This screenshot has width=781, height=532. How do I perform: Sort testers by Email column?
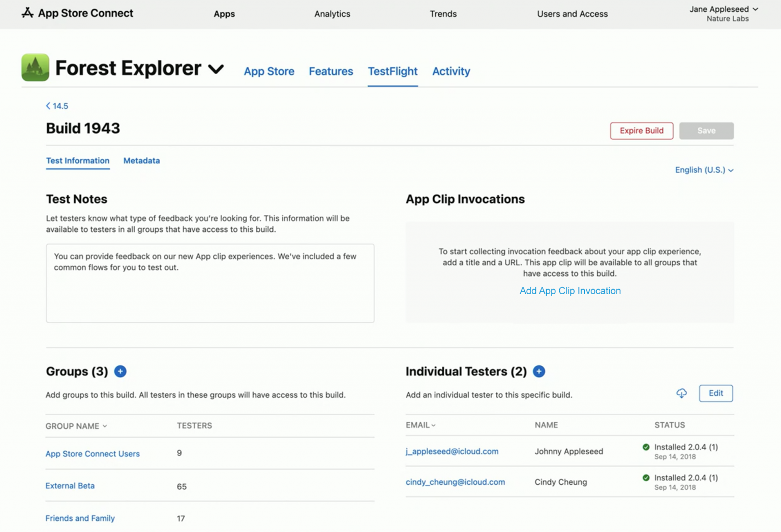(x=420, y=425)
